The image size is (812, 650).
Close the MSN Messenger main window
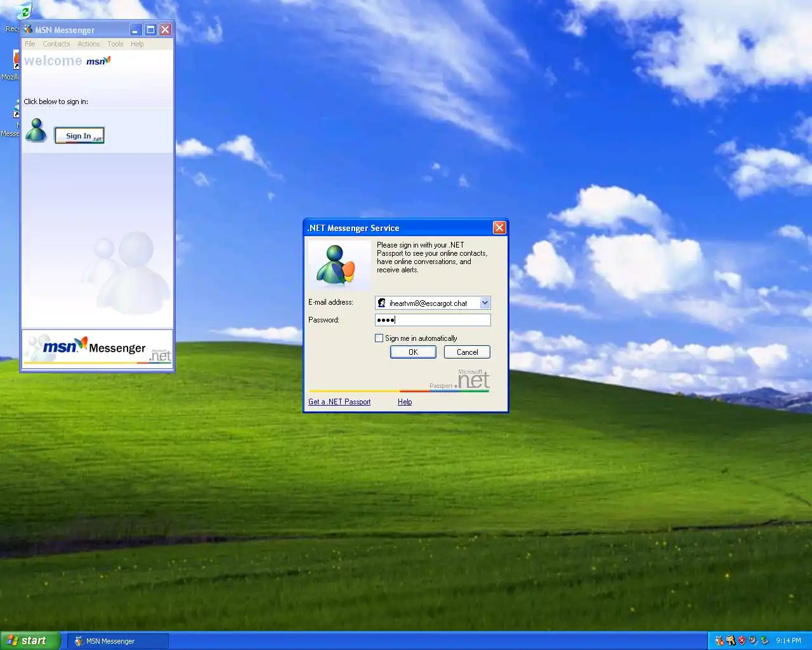(165, 30)
